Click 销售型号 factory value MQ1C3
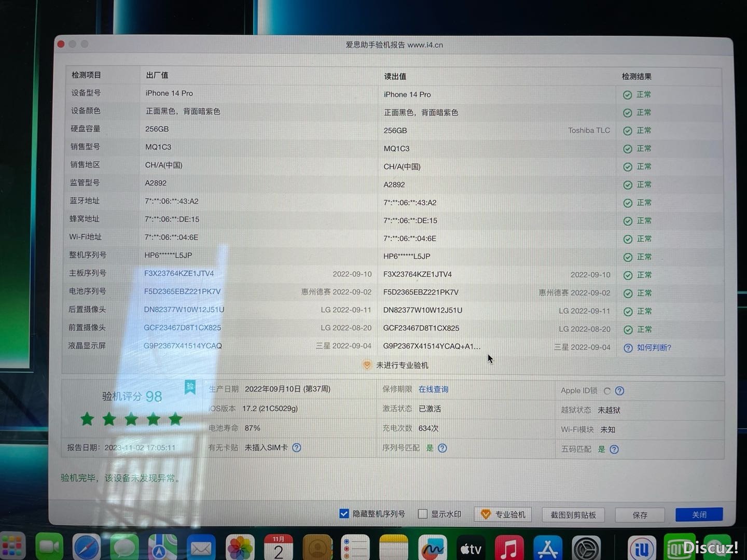Image resolution: width=747 pixels, height=560 pixels. click(x=158, y=147)
